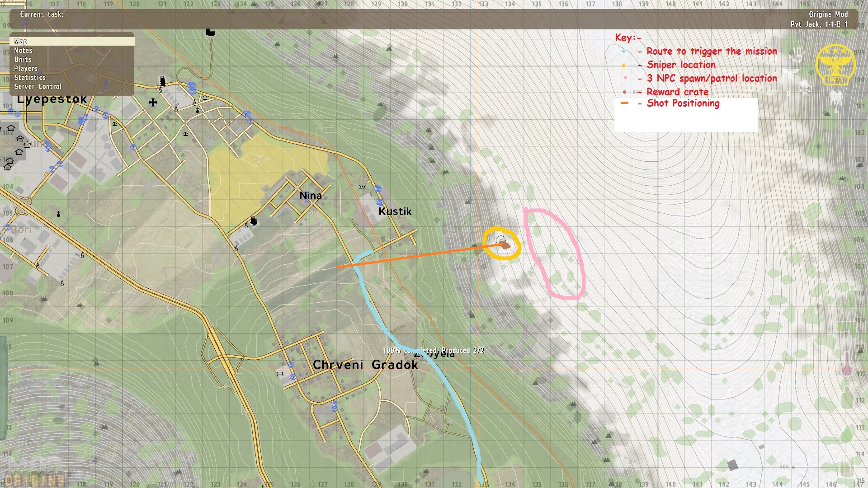Click the Origins Mod title text
The image size is (868, 488).
[x=828, y=14]
